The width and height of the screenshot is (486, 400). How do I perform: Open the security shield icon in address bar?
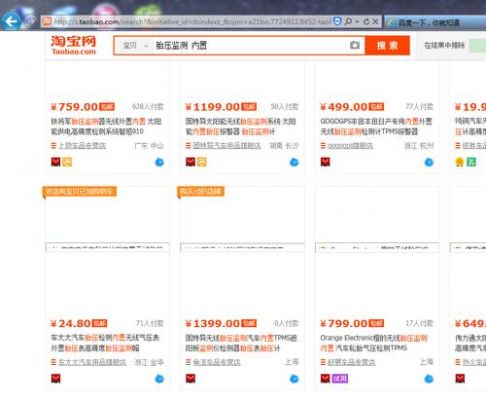[337, 22]
